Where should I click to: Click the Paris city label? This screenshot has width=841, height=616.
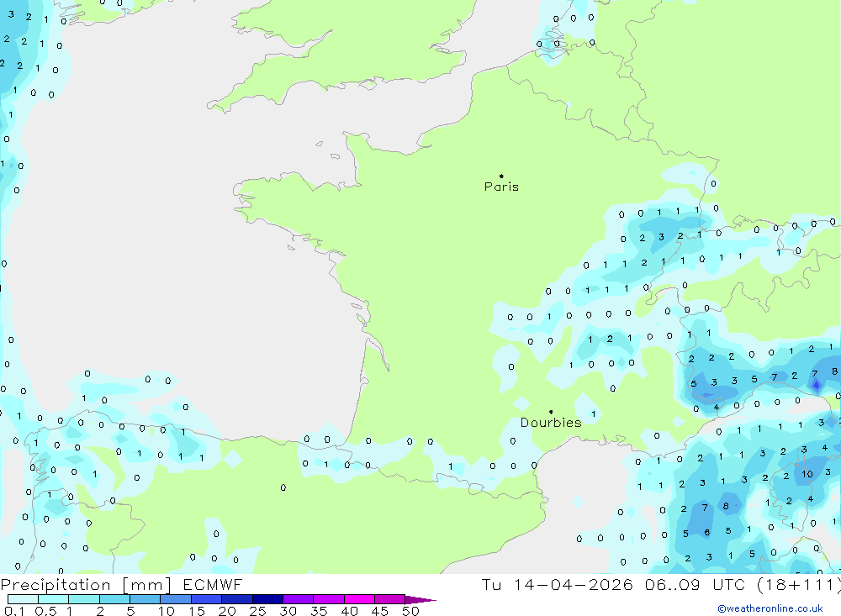point(501,187)
